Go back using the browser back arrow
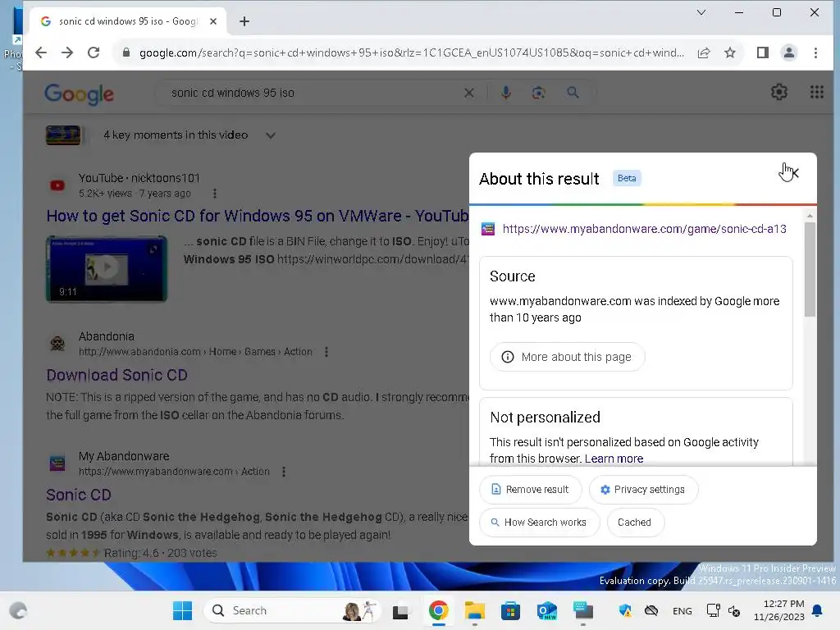Viewport: 840px width, 630px height. coord(41,52)
